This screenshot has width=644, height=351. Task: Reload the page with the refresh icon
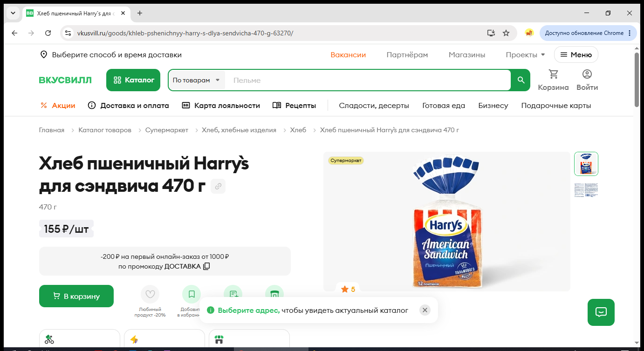[48, 33]
